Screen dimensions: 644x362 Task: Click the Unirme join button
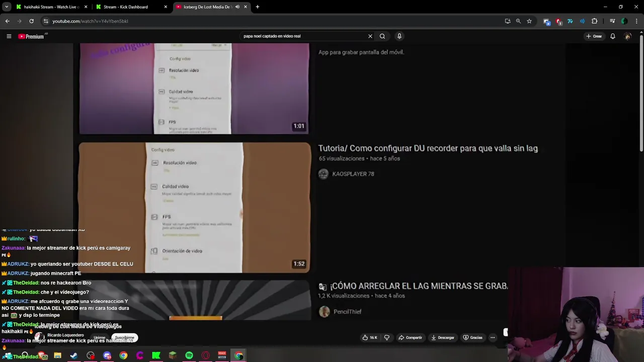pyautogui.click(x=100, y=337)
